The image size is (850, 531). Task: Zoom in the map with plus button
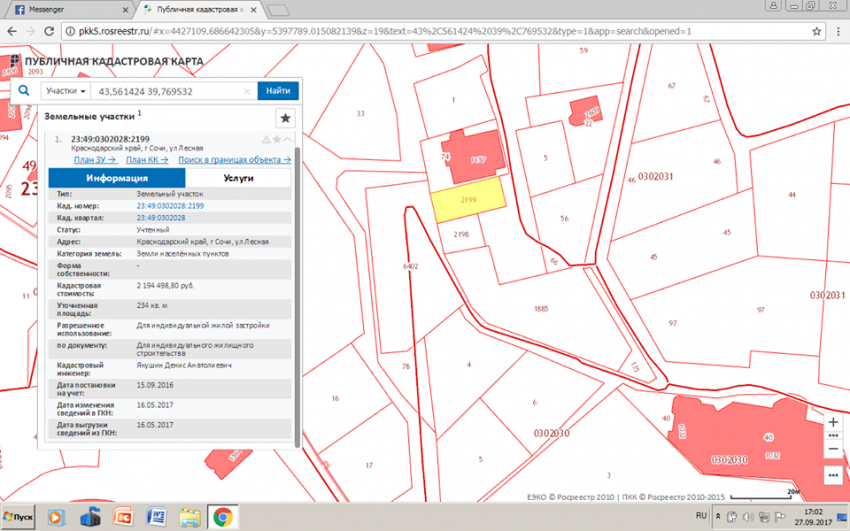(833, 423)
